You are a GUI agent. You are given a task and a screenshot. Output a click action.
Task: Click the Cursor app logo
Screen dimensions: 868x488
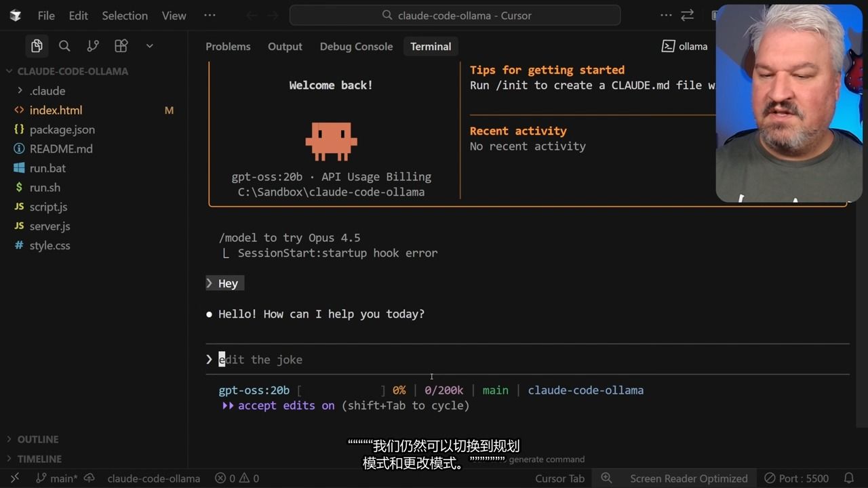click(x=16, y=16)
